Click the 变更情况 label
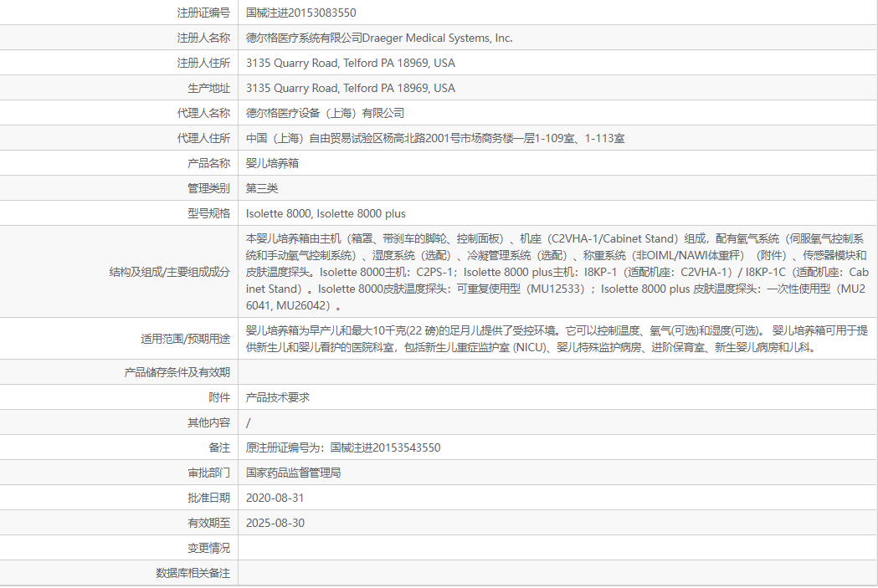 click(208, 549)
